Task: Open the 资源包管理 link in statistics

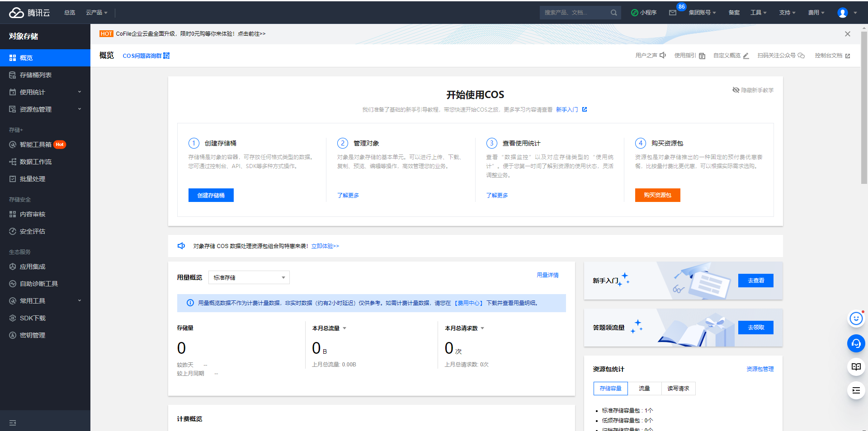Action: coord(760,369)
